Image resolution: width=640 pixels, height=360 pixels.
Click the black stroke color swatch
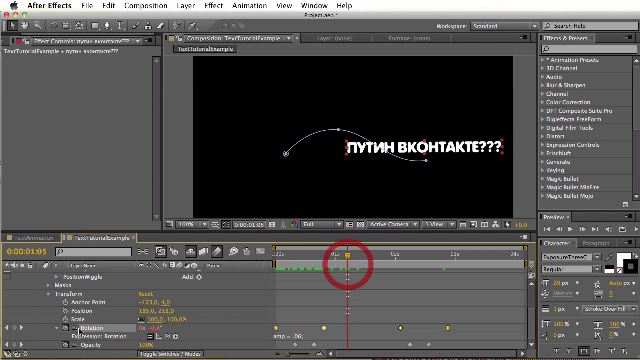pyautogui.click(x=632, y=267)
